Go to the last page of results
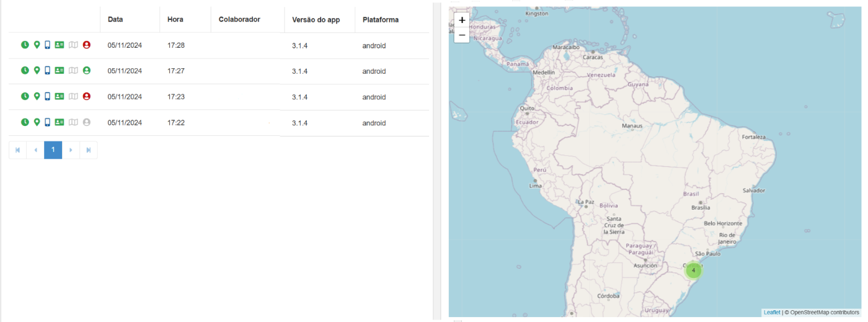Viewport: 868px width, 322px height. (x=89, y=150)
